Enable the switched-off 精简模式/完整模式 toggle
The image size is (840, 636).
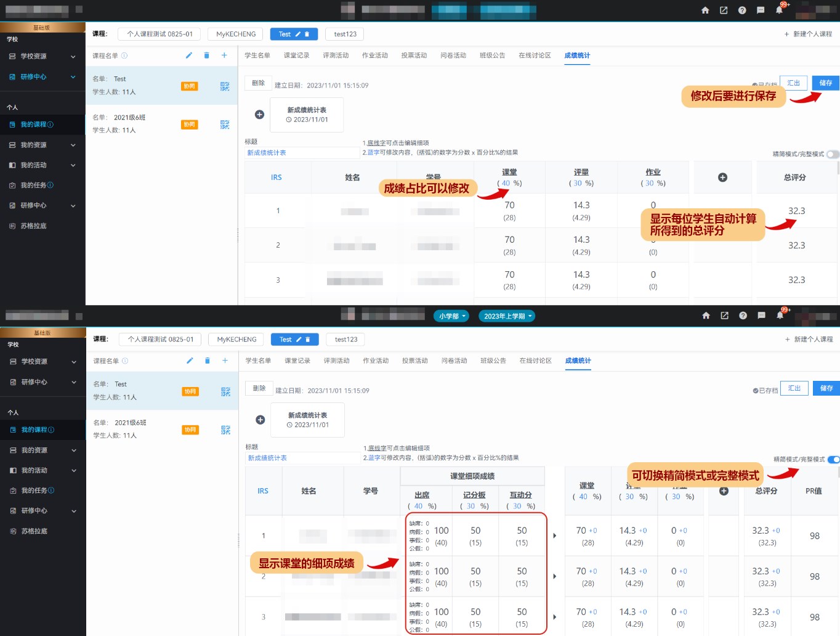(832, 154)
